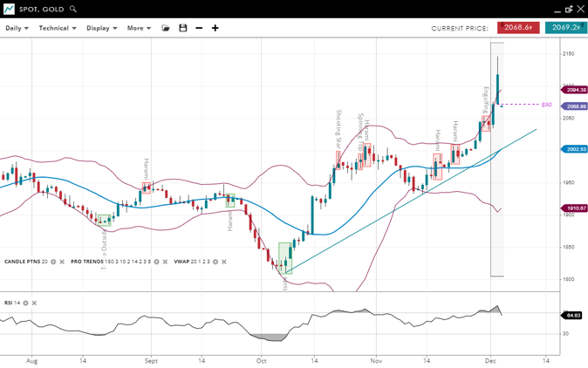Click the pop-out window icon in title bar

pyautogui.click(x=569, y=9)
